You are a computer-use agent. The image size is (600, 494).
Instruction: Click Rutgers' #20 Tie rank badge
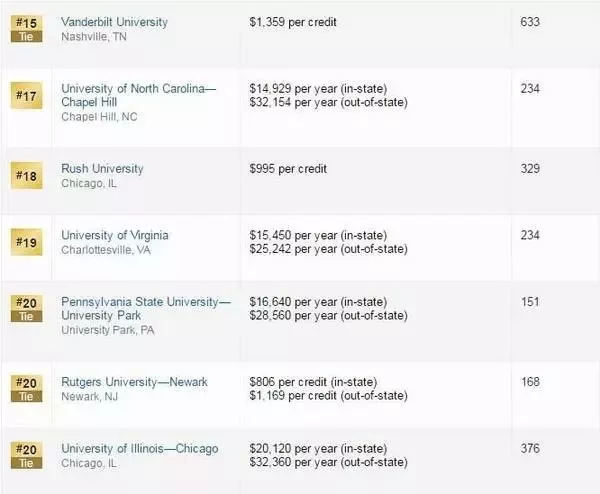[26, 389]
